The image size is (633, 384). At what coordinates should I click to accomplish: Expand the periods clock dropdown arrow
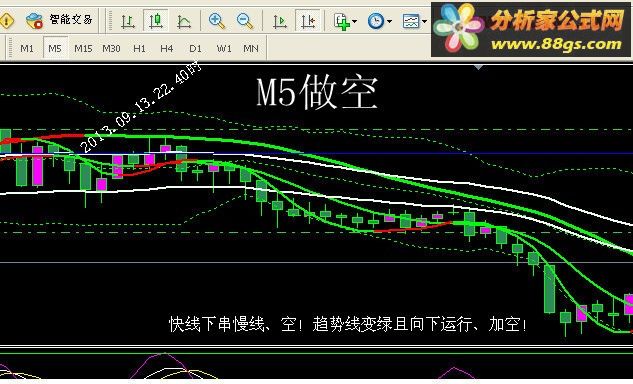(x=390, y=21)
